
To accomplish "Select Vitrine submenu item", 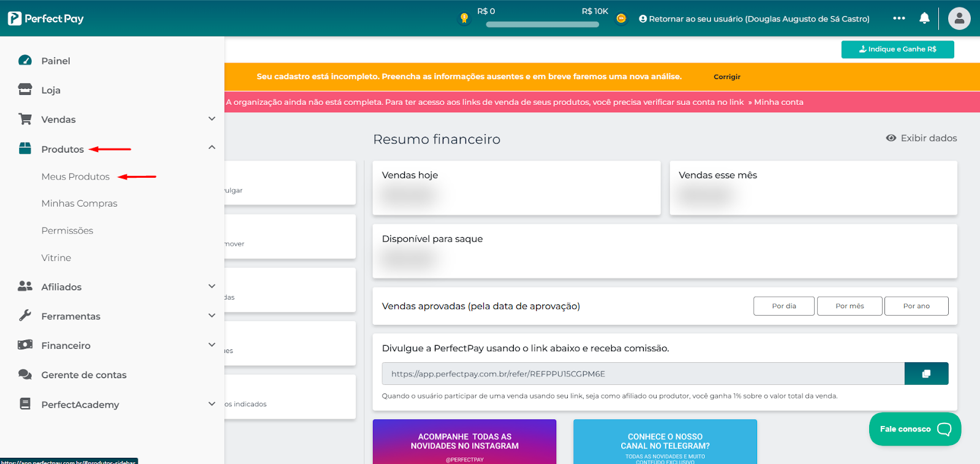I will click(x=56, y=257).
